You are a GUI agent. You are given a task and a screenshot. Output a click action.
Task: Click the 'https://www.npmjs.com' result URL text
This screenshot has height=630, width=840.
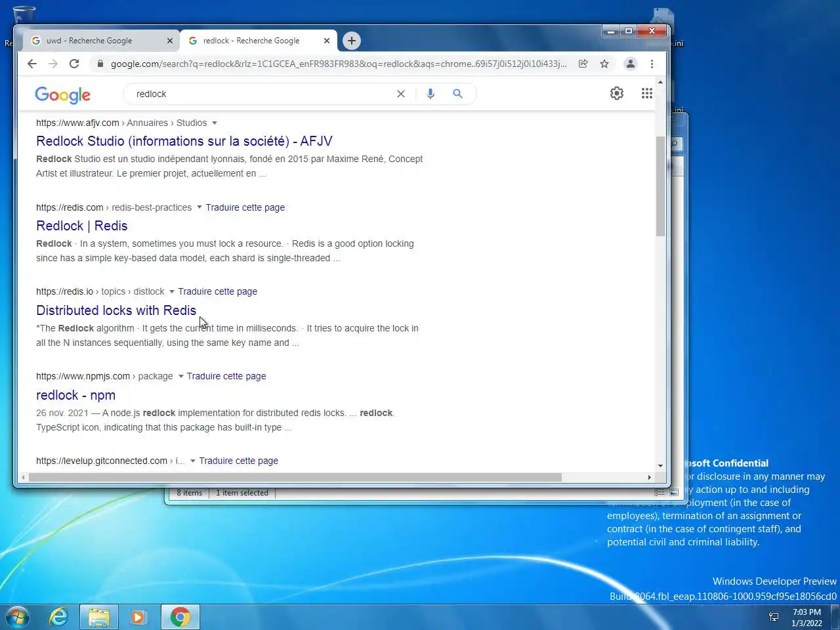83,376
